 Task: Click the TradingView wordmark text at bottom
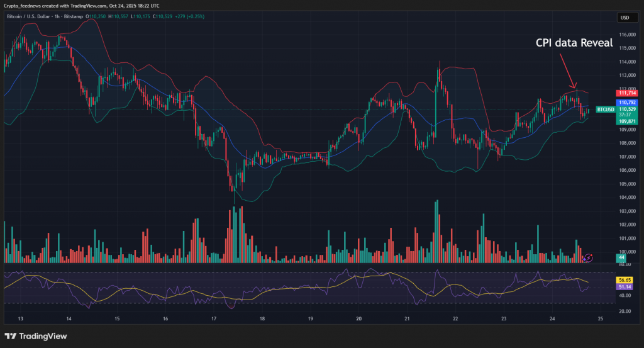(44, 336)
